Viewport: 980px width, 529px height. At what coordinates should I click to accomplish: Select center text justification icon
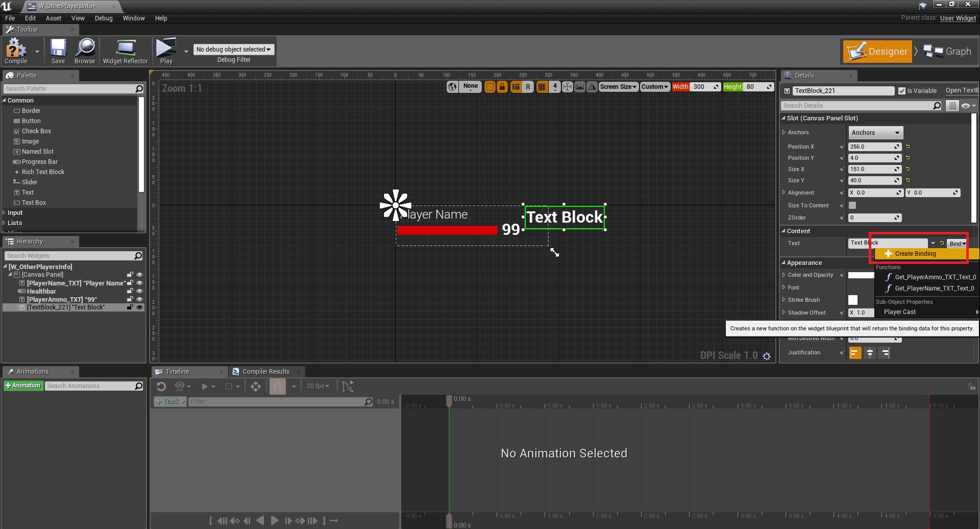870,353
